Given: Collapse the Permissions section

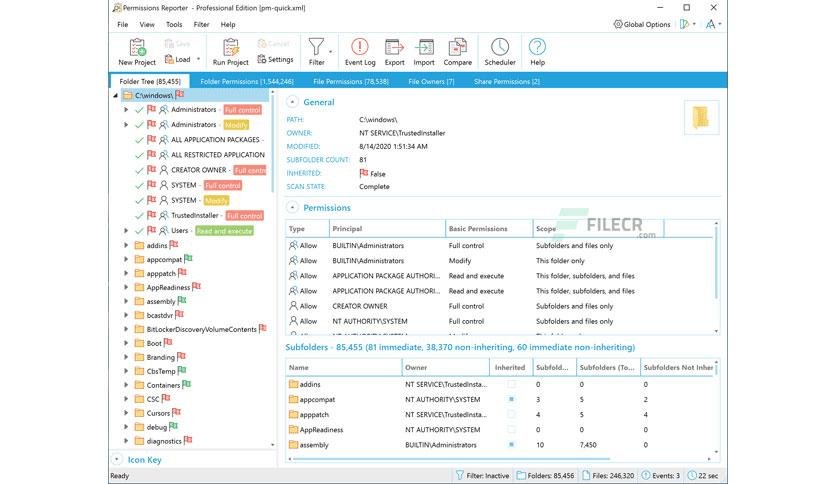Looking at the screenshot, I should [x=292, y=207].
